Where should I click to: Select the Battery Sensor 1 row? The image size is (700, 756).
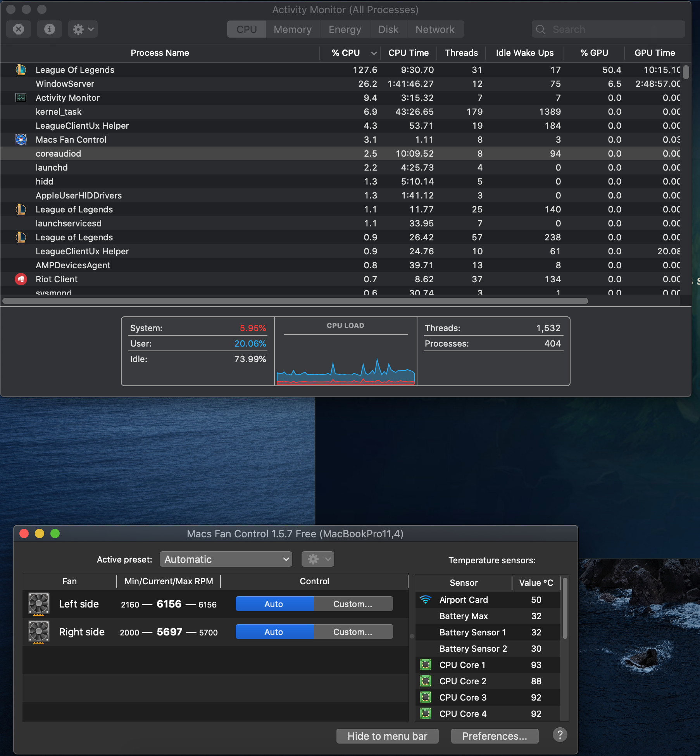[x=488, y=632]
